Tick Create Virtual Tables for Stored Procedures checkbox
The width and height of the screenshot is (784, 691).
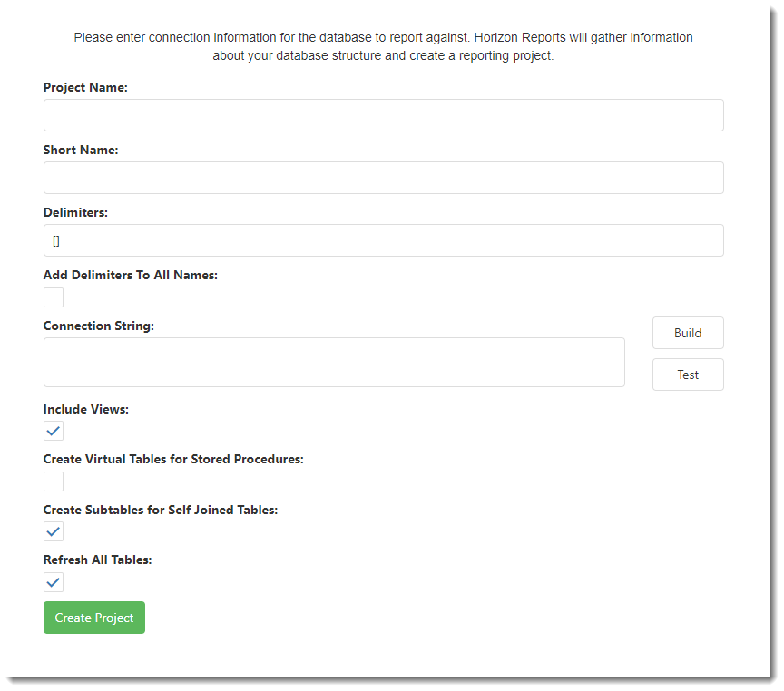(x=54, y=482)
